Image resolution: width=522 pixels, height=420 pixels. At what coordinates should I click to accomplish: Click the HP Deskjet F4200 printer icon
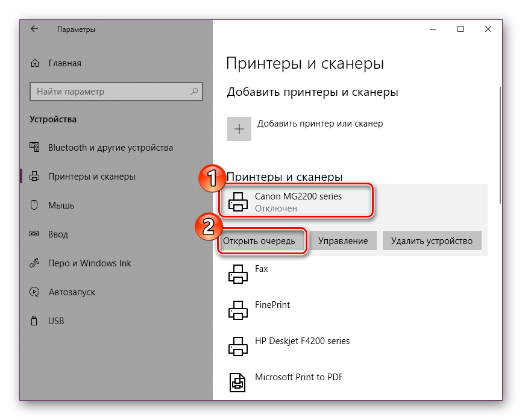point(238,347)
